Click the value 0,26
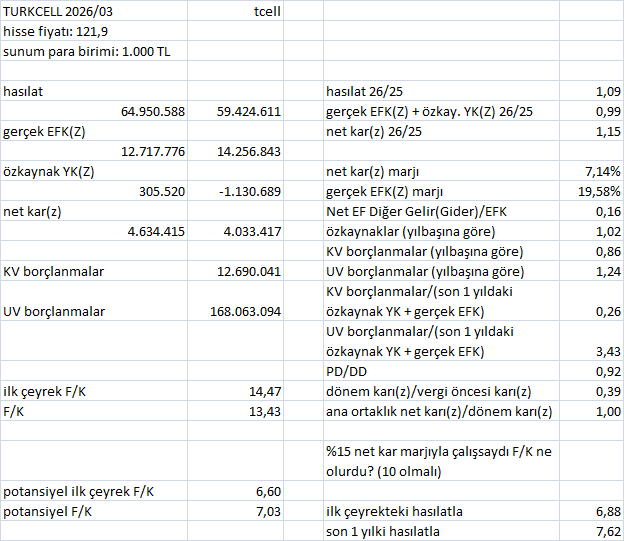This screenshot has width=624, height=541. [591, 301]
